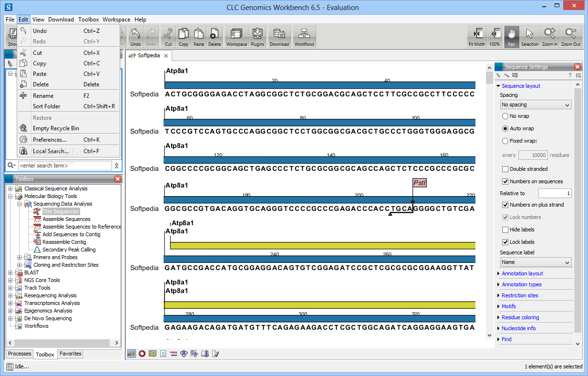Switch to the Favorites tab
The width and height of the screenshot is (588, 376).
[x=70, y=354]
